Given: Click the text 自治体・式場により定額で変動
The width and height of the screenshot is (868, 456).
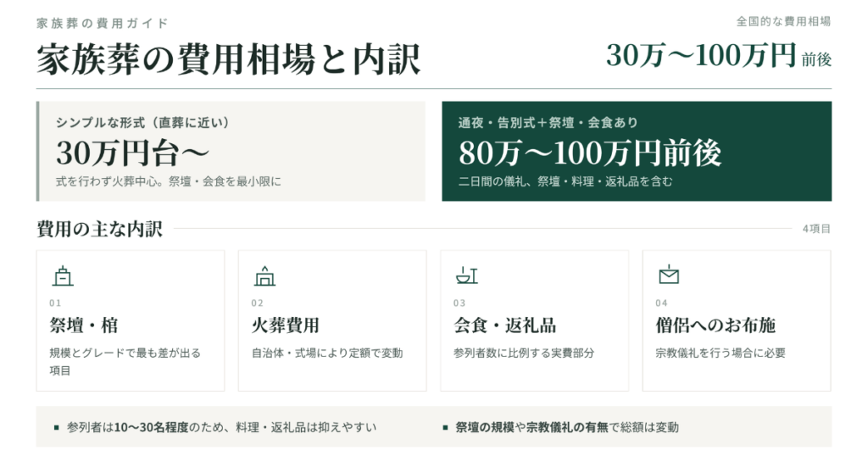Looking at the screenshot, I should 327,353.
